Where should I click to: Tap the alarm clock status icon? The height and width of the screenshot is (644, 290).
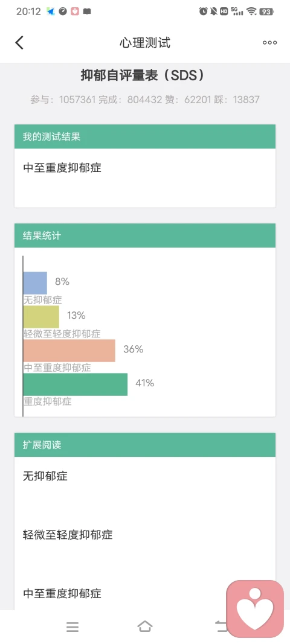tap(203, 11)
